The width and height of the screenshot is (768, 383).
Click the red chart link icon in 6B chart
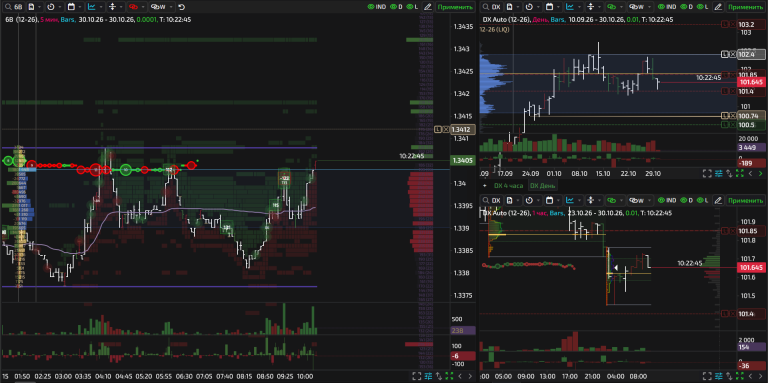tap(133, 7)
